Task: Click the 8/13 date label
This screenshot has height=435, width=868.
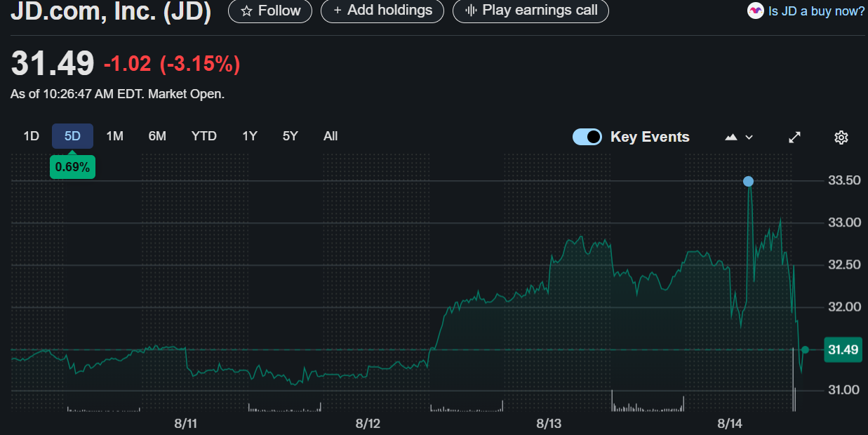Action: click(549, 424)
